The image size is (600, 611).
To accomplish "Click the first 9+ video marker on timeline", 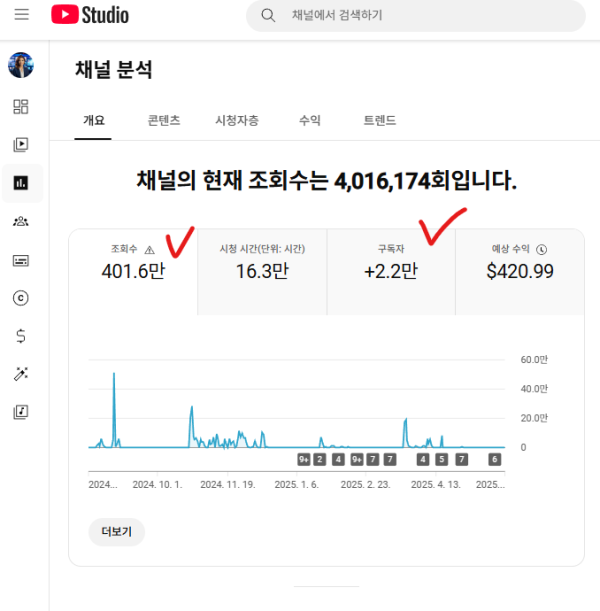I will (304, 459).
